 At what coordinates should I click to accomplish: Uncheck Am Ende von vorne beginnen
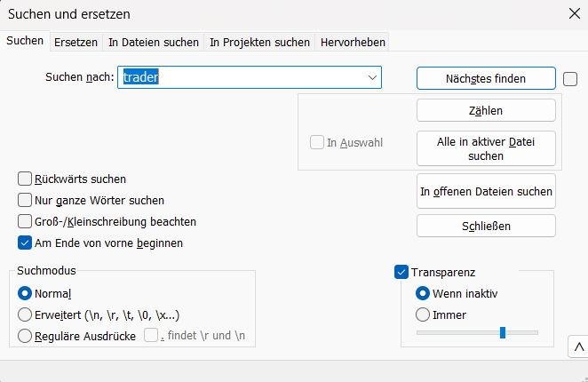point(25,243)
